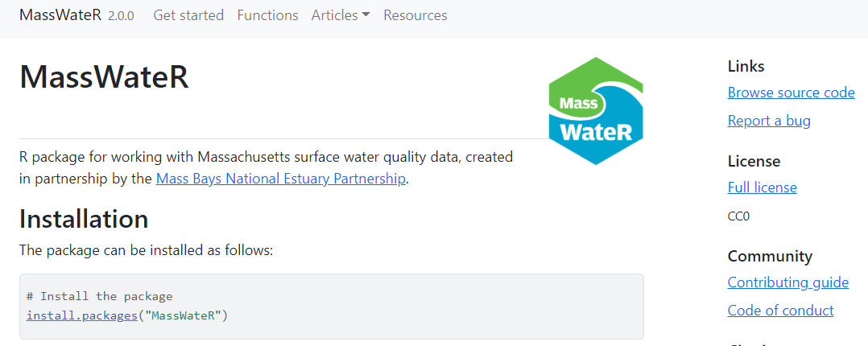Follow the Browse source code link
The width and height of the screenshot is (868, 346).
click(791, 93)
